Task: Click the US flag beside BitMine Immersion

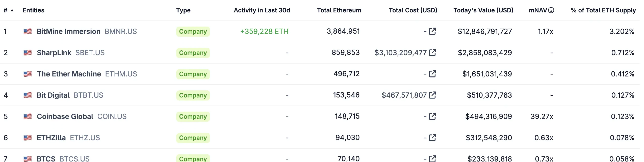Action: point(27,31)
